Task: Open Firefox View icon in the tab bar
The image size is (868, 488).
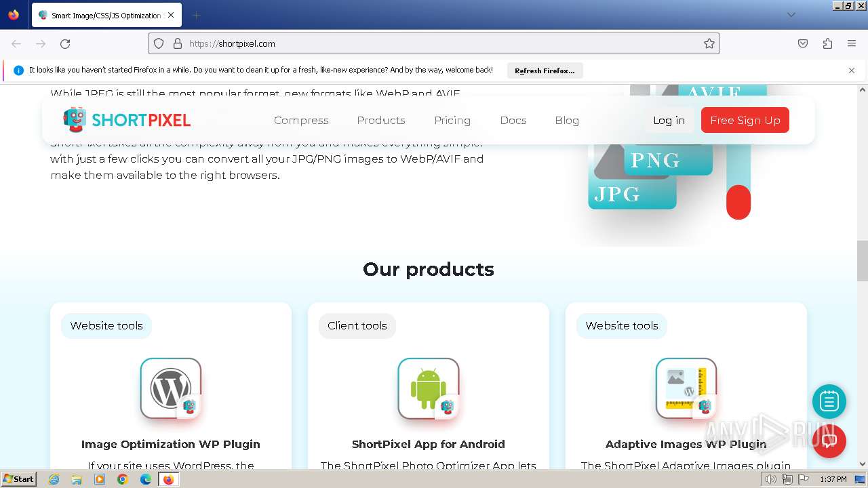Action: pos(14,15)
